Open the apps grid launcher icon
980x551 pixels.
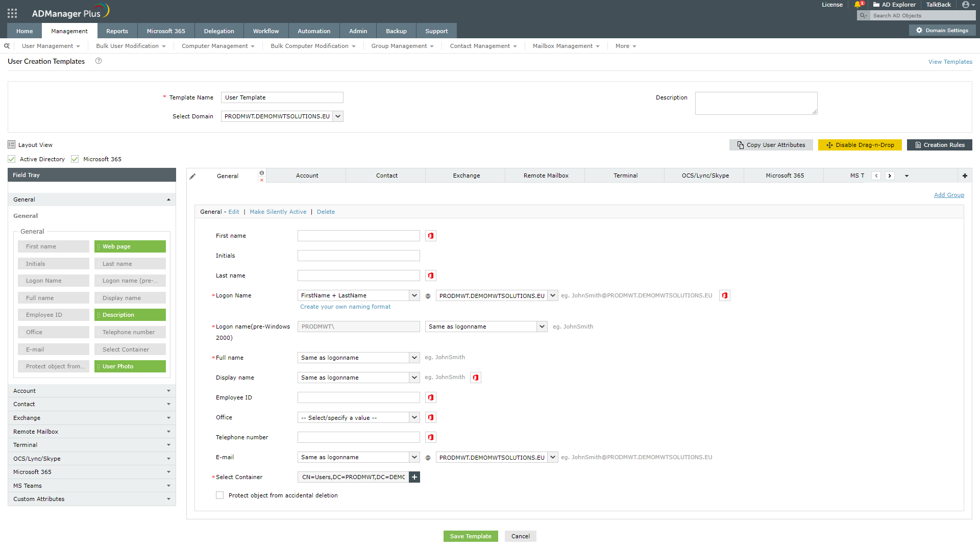click(x=12, y=13)
